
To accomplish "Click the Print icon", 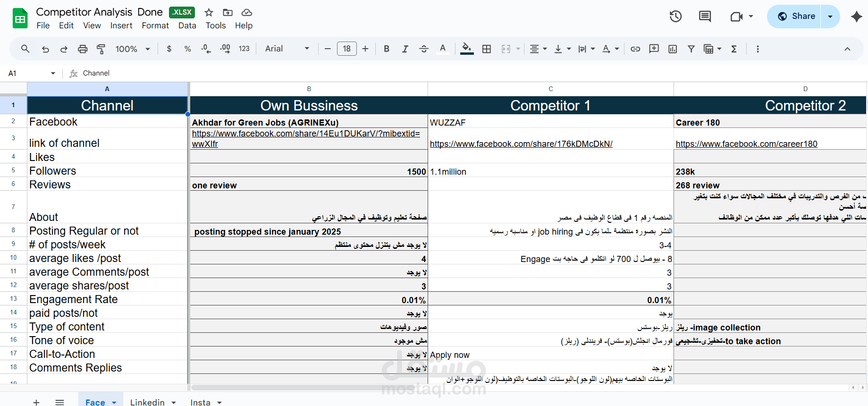I will coord(83,49).
